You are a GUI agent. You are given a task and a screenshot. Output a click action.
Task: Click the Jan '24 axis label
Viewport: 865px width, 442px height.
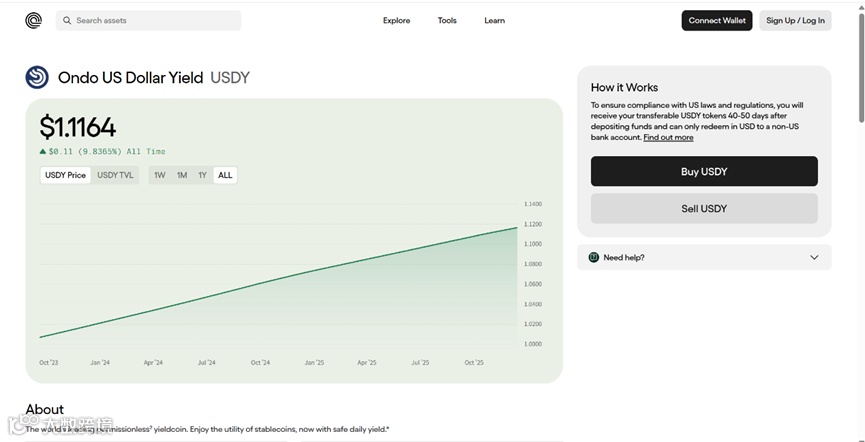[100, 363]
